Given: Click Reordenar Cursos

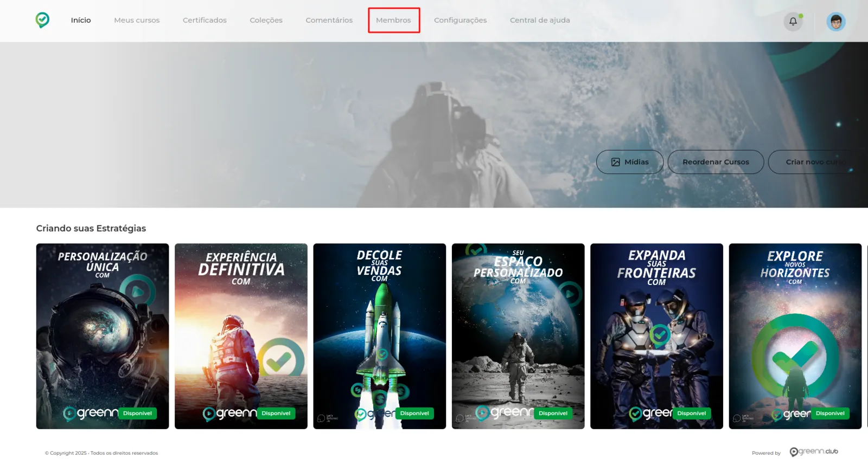Looking at the screenshot, I should click(x=716, y=162).
